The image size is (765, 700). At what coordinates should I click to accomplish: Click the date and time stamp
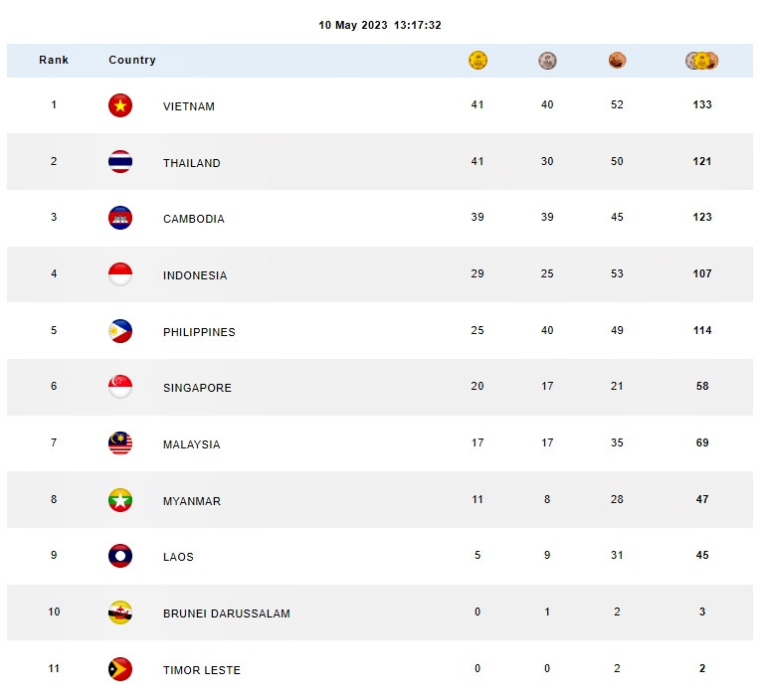pos(380,25)
